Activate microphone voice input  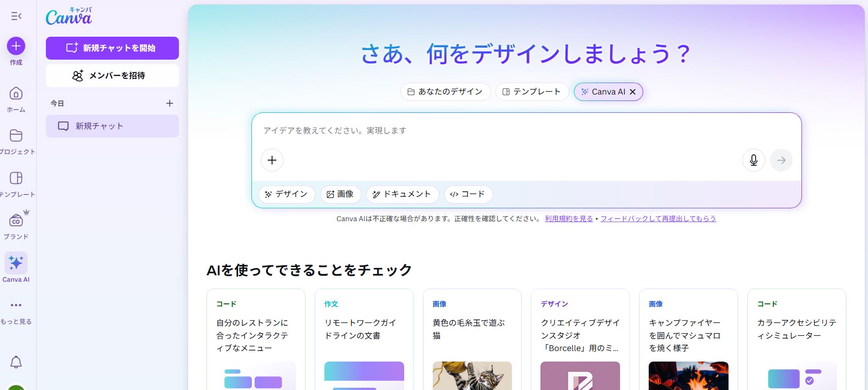point(754,160)
